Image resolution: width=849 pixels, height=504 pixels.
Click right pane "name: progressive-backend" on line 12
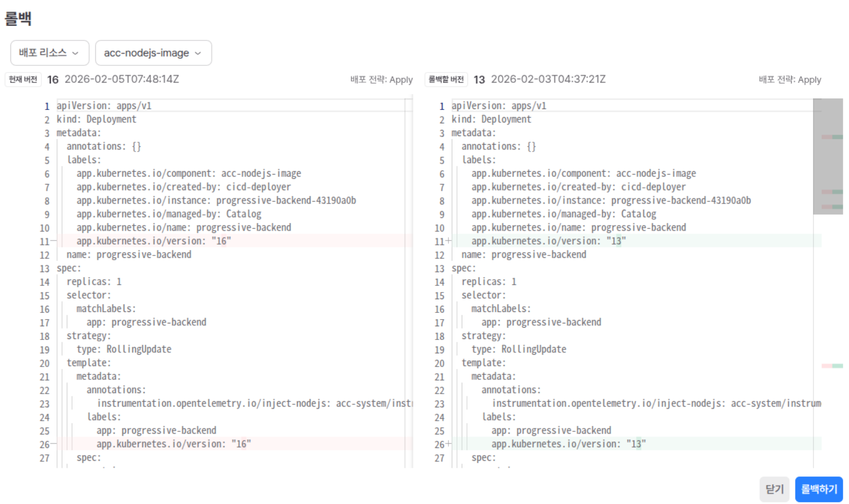[524, 255]
